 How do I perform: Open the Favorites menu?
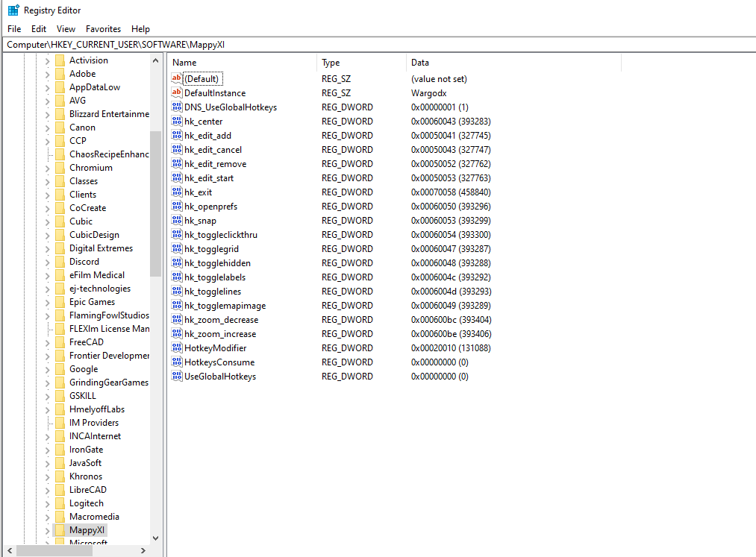point(103,28)
